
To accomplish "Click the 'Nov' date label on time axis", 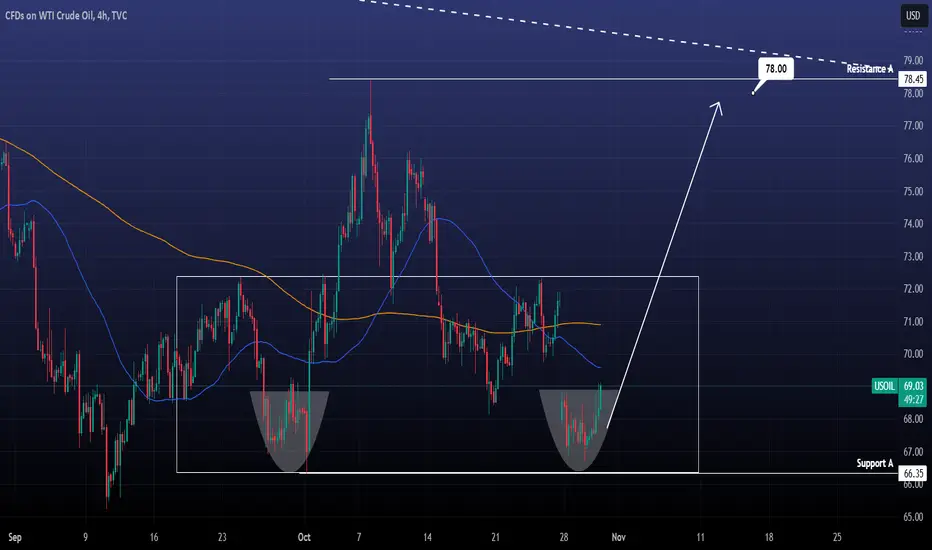I will (618, 538).
